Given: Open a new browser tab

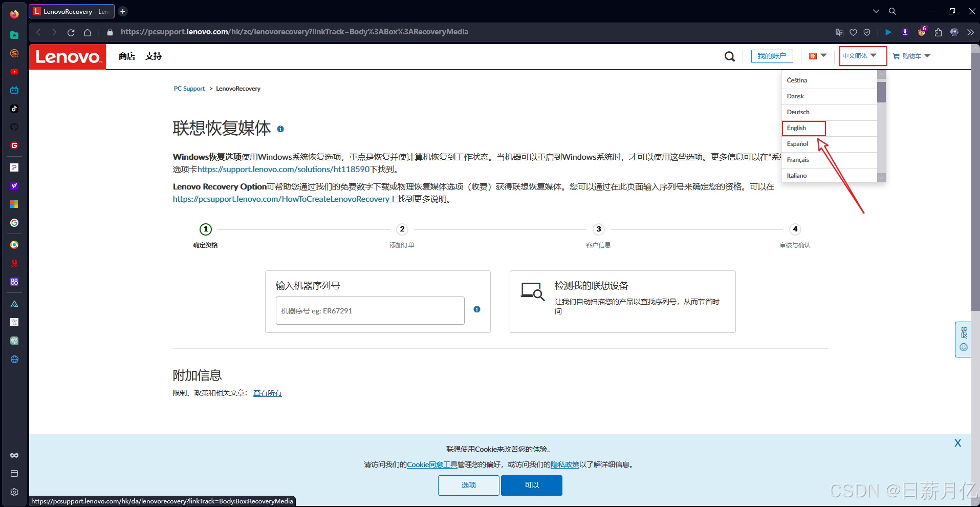Looking at the screenshot, I should click(x=123, y=11).
